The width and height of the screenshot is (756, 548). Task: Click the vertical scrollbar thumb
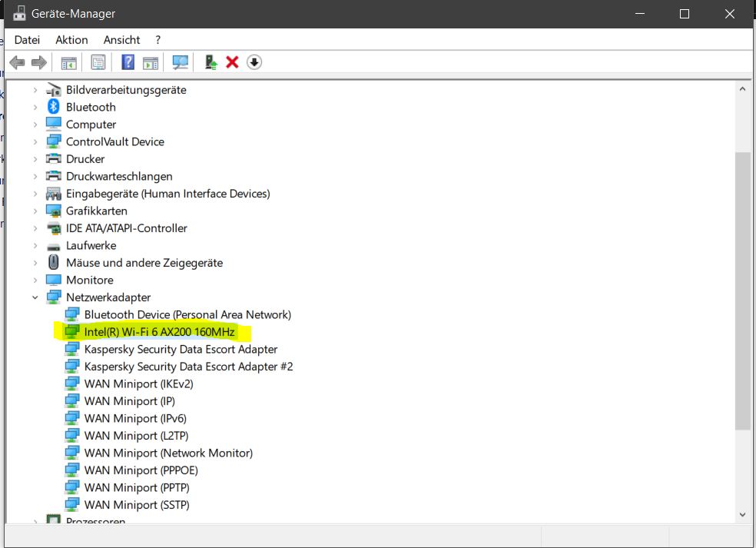[x=742, y=291]
